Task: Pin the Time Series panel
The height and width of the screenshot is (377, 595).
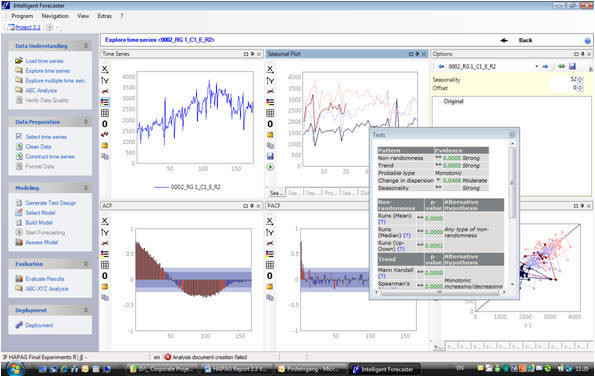Action: [x=252, y=54]
